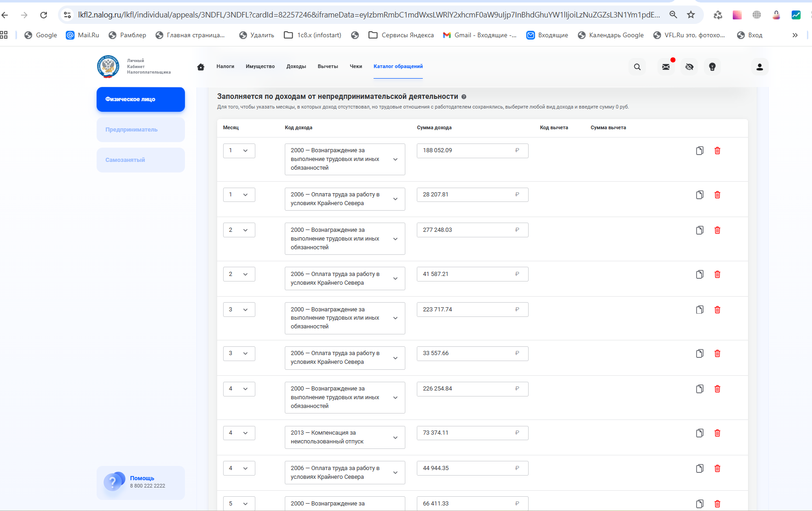Click the home icon in navigation
This screenshot has width=812, height=511.
[x=201, y=67]
